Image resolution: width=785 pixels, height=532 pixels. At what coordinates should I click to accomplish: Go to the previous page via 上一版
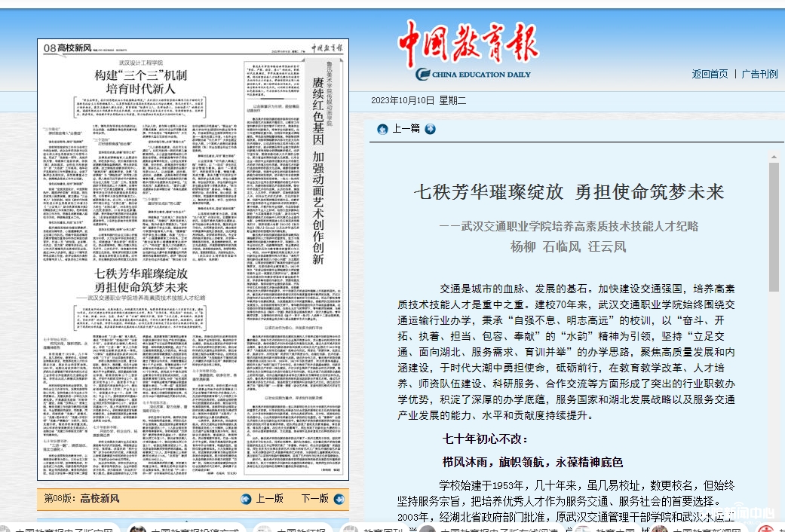[x=270, y=499]
